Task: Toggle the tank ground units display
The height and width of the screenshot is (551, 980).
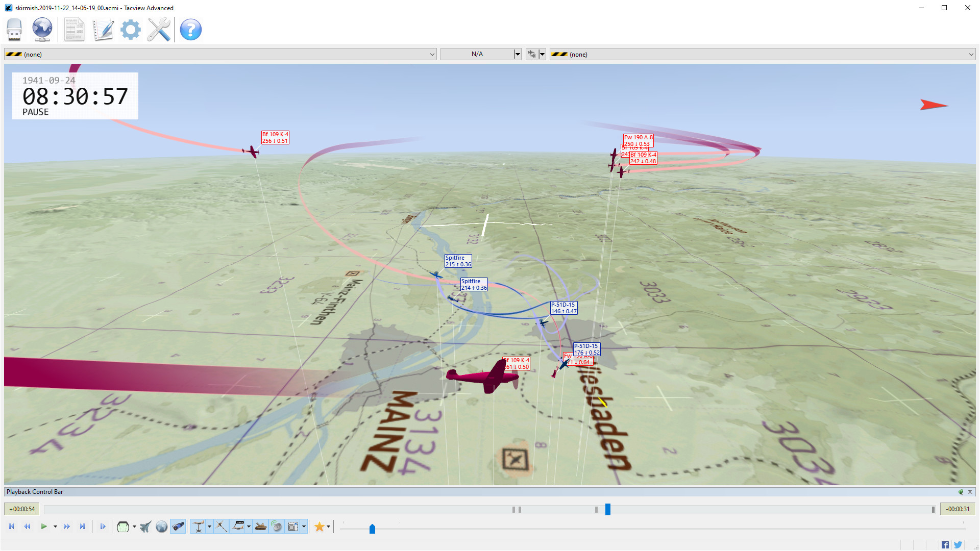Action: [x=260, y=526]
